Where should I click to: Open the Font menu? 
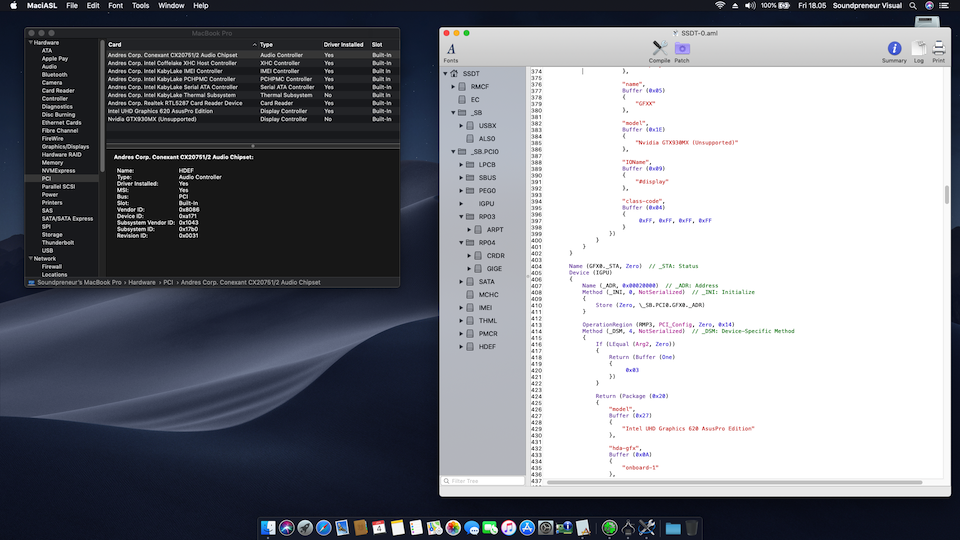pos(114,6)
